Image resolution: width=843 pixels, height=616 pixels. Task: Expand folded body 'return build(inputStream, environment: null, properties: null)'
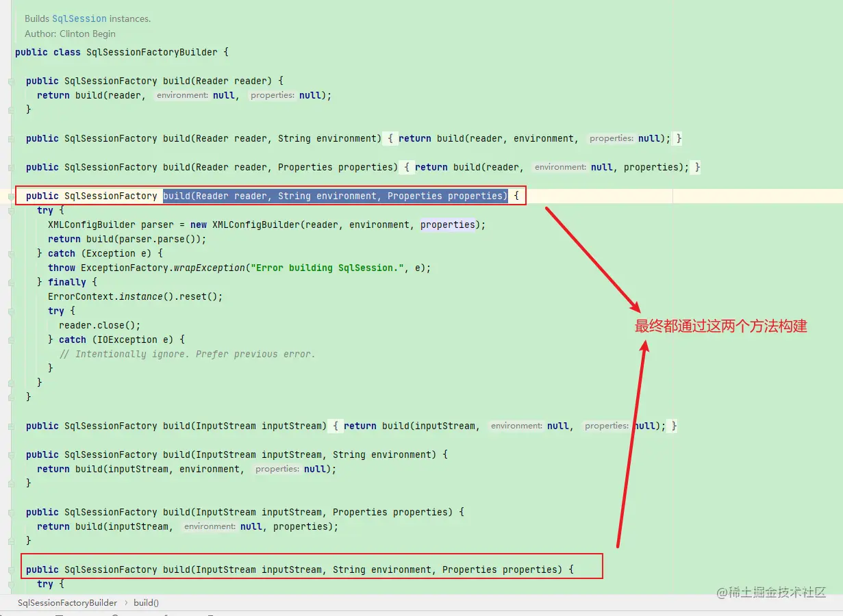coord(503,426)
